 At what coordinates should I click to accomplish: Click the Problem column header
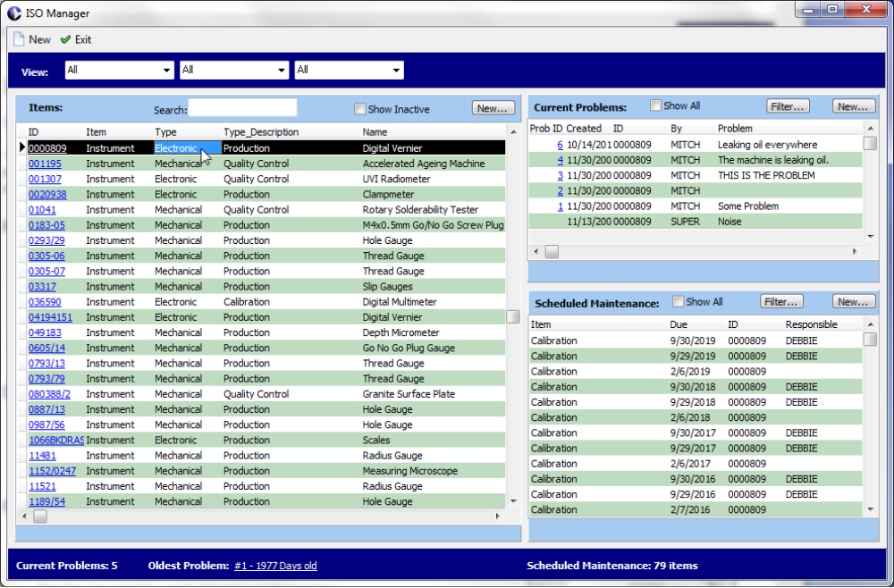click(735, 129)
